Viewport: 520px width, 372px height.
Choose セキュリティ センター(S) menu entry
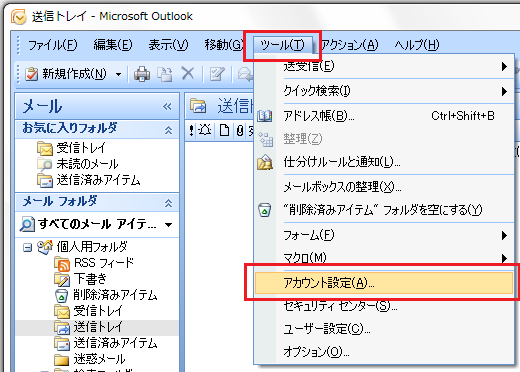click(x=383, y=306)
